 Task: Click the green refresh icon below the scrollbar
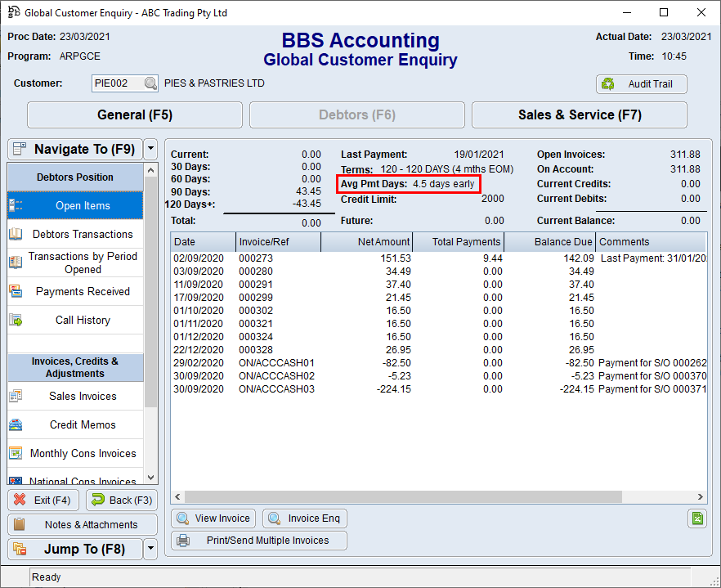tap(697, 518)
